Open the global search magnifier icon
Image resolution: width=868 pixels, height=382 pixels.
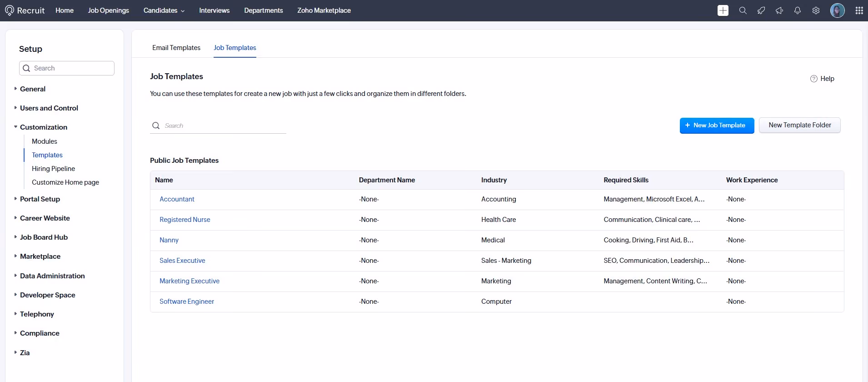click(x=743, y=10)
